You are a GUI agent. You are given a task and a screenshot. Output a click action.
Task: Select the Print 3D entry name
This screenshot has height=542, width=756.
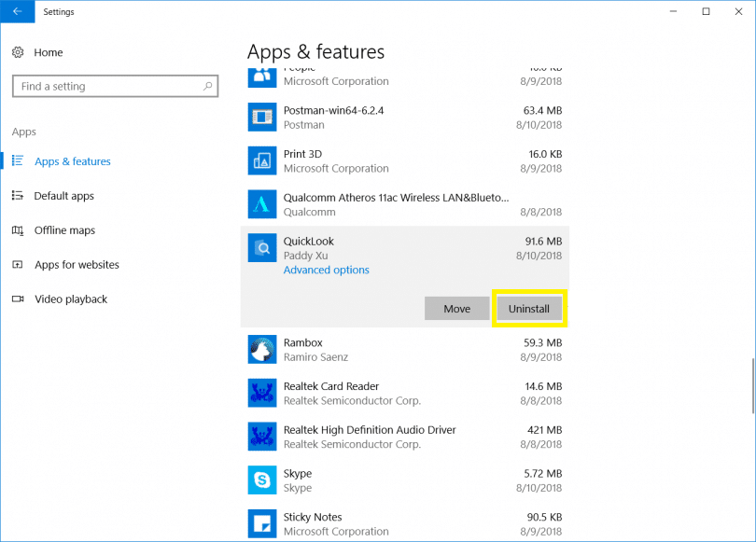click(x=302, y=154)
